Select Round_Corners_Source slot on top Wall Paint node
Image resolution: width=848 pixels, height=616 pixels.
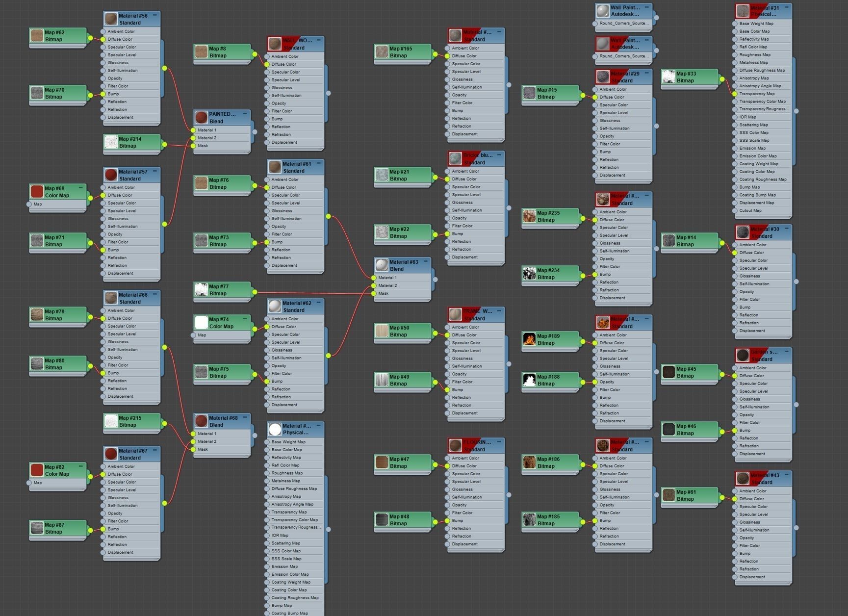point(624,23)
